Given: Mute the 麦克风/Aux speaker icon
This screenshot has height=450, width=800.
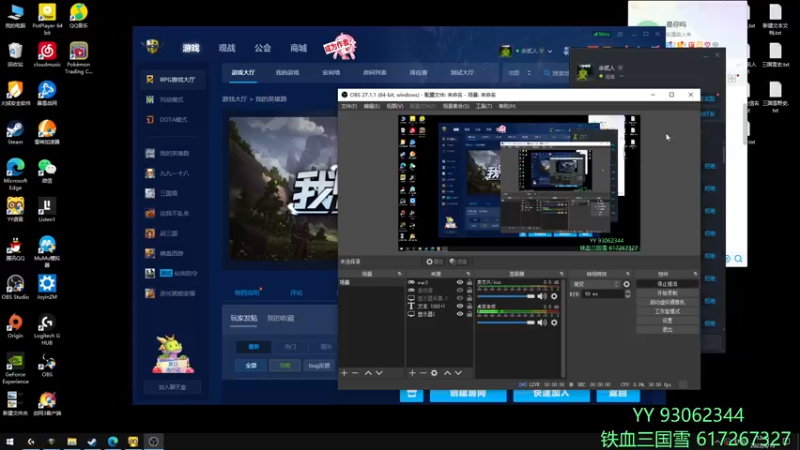Looking at the screenshot, I should [542, 296].
